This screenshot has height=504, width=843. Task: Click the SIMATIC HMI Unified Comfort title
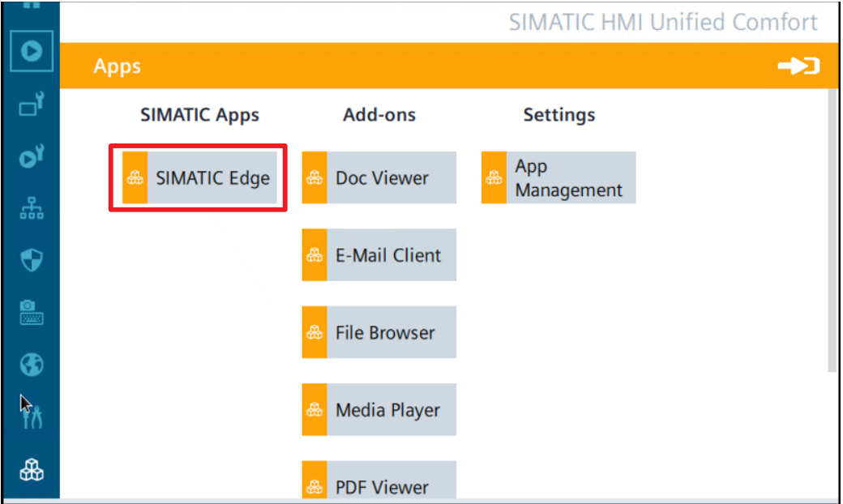[x=663, y=23]
